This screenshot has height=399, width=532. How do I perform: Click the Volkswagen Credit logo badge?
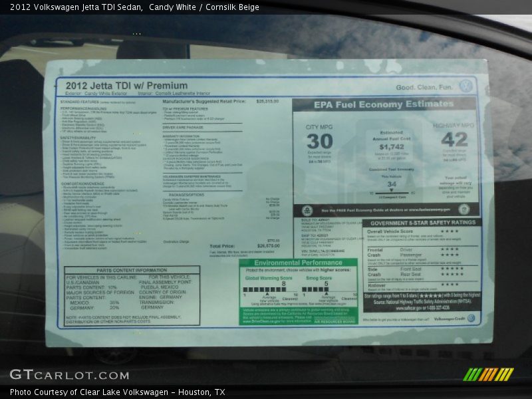(x=471, y=319)
